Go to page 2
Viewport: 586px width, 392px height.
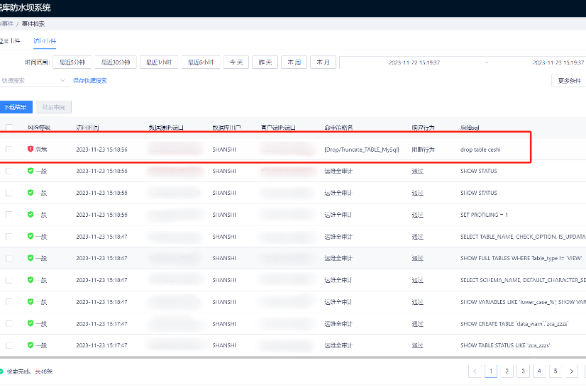pyautogui.click(x=507, y=371)
